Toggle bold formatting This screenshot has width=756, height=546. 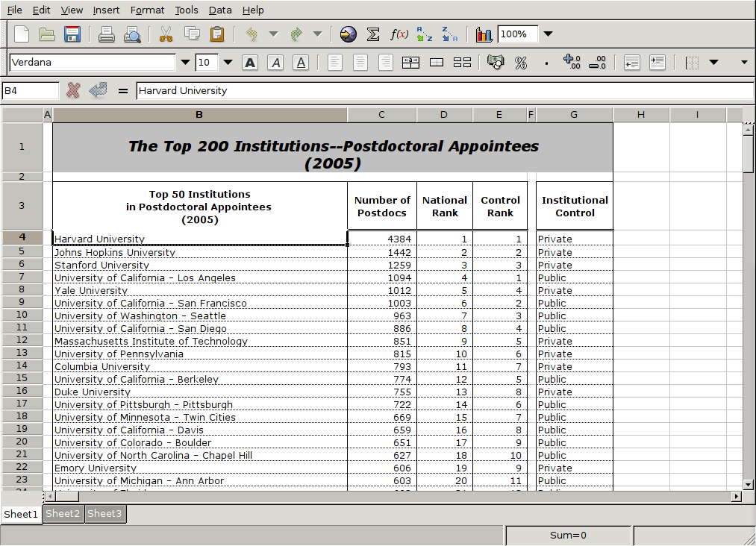point(250,62)
